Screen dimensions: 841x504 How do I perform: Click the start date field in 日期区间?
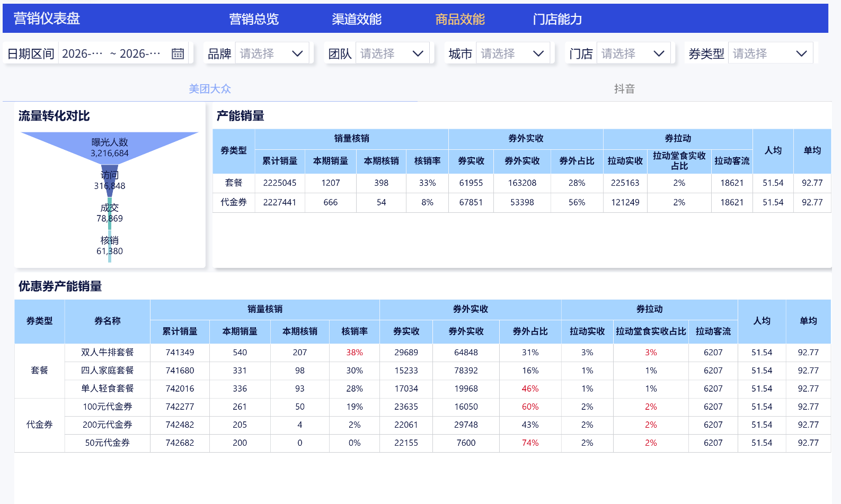[82, 53]
